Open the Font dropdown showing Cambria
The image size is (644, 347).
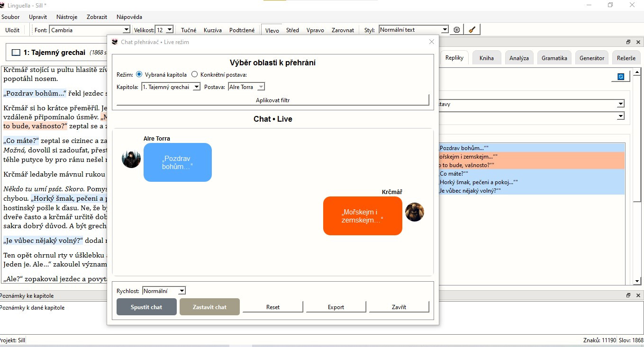coord(90,30)
